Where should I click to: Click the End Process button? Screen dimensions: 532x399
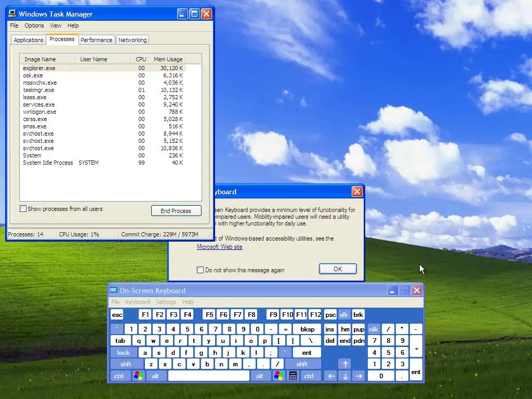coord(176,211)
